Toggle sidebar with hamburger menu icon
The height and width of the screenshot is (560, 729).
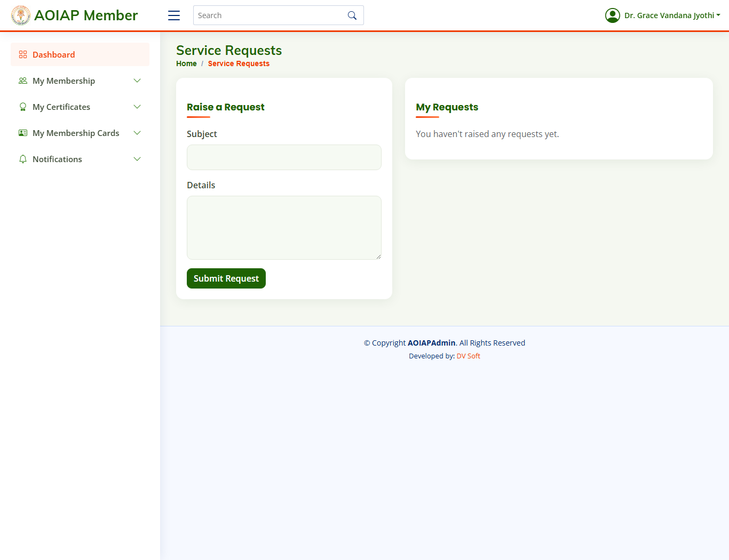pyautogui.click(x=174, y=15)
